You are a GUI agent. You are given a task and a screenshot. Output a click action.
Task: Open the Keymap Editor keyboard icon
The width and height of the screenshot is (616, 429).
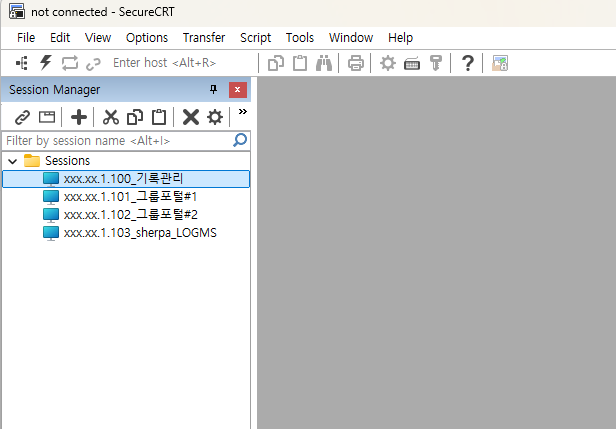tap(412, 64)
